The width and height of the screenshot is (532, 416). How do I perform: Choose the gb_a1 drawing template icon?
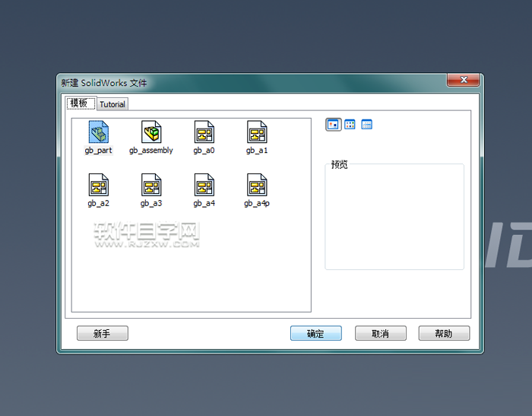(x=257, y=132)
